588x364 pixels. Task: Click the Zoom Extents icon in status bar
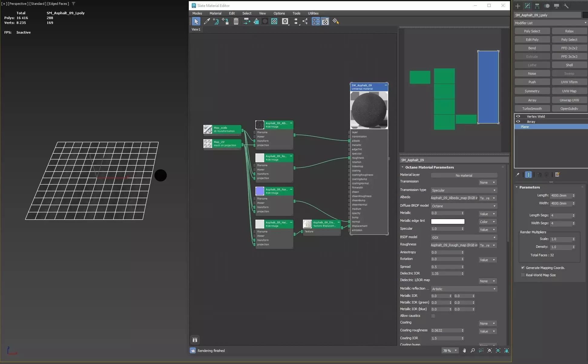coord(490,350)
